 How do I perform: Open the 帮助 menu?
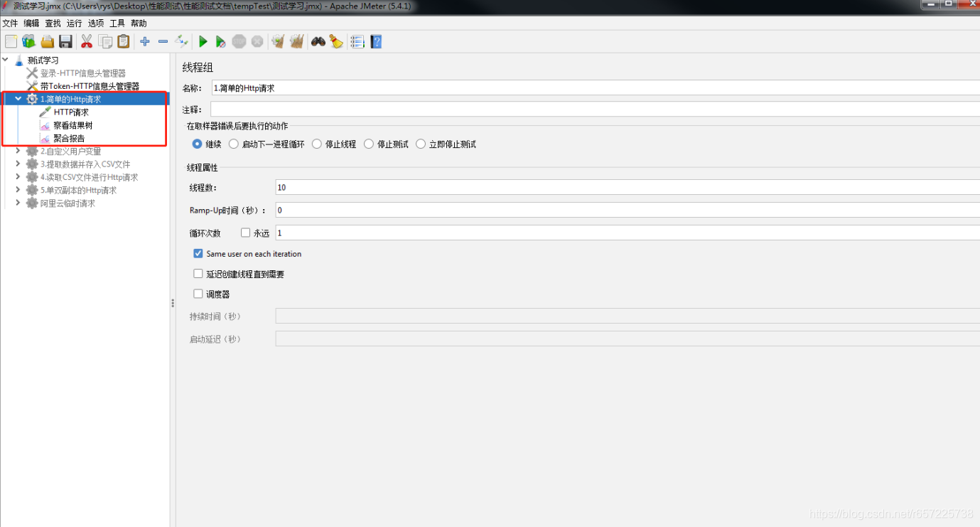pos(139,23)
